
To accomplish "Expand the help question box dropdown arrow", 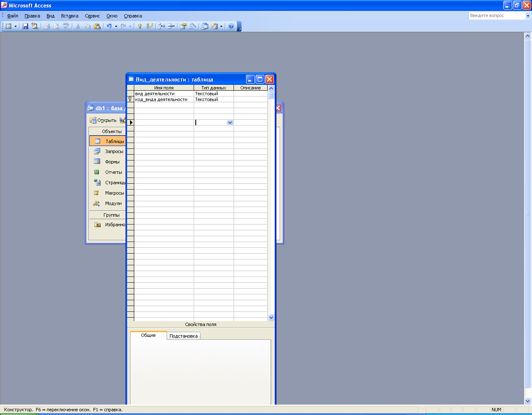I will [528, 16].
